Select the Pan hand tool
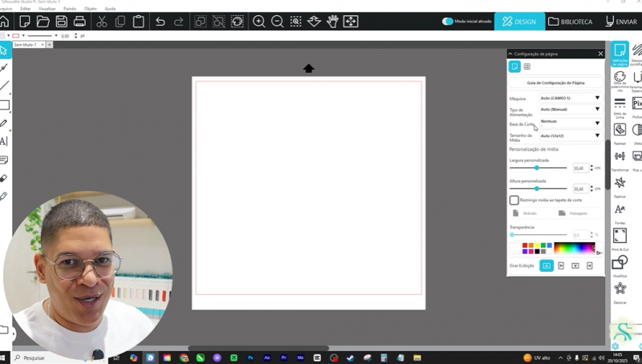Image resolution: width=642 pixels, height=364 pixels. pos(332,22)
